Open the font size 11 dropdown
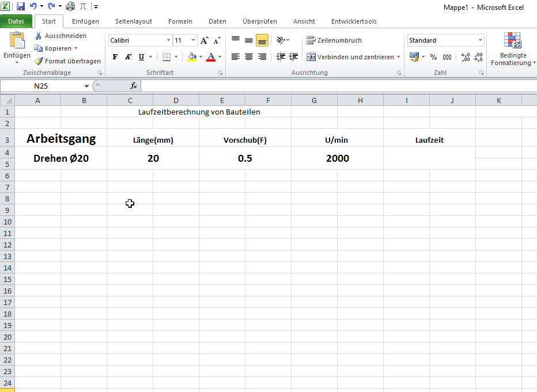The height and width of the screenshot is (392, 537). (193, 40)
